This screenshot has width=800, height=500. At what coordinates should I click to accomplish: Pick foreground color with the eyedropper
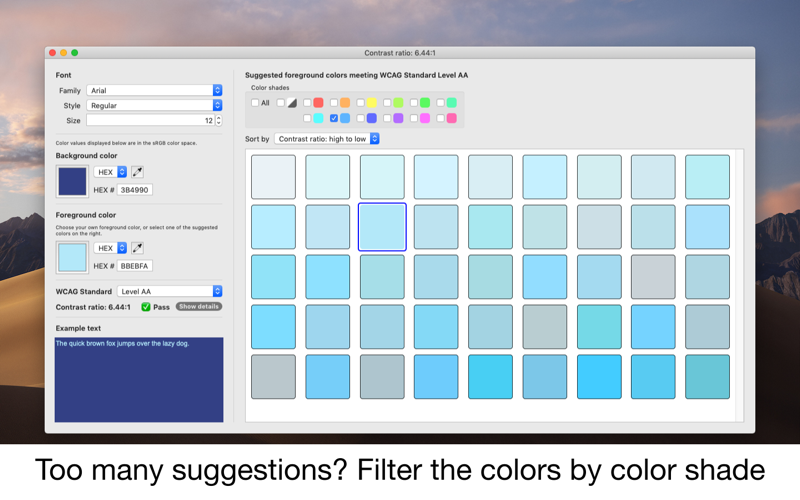[x=136, y=247]
